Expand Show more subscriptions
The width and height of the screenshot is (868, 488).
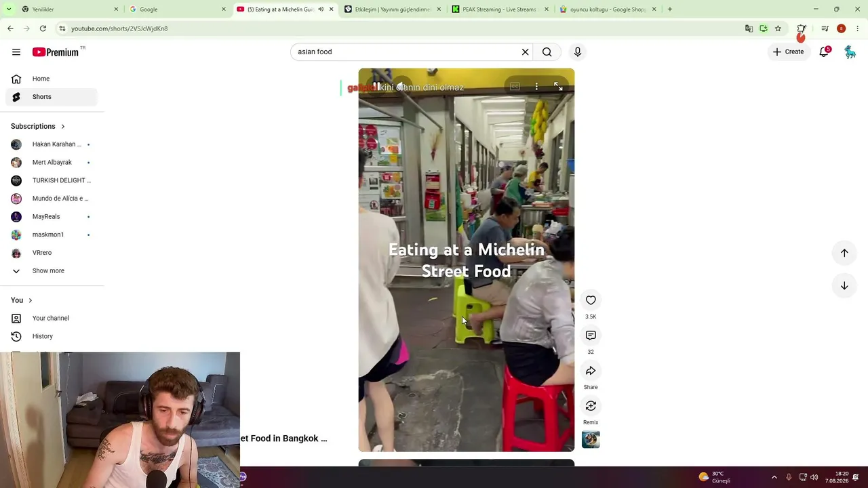pyautogui.click(x=52, y=271)
